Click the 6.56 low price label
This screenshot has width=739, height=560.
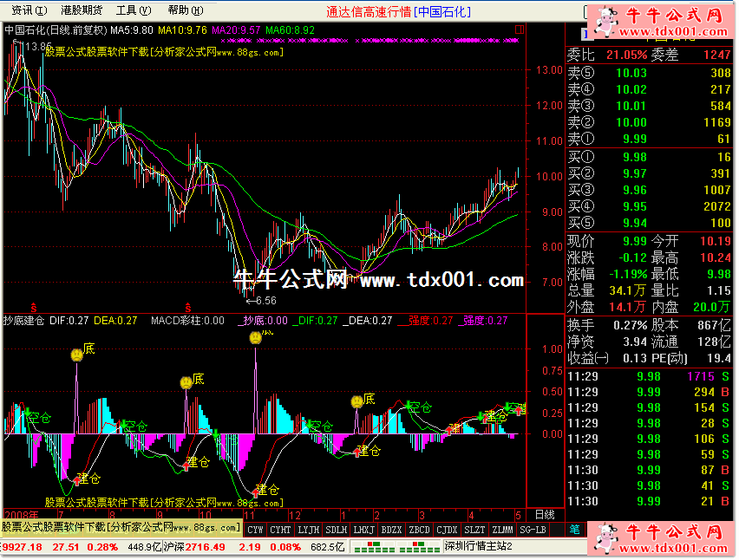(x=267, y=301)
